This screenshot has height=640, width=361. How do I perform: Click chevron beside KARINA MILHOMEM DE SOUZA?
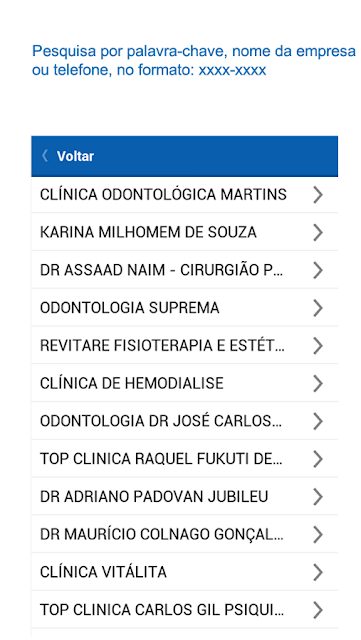click(318, 232)
